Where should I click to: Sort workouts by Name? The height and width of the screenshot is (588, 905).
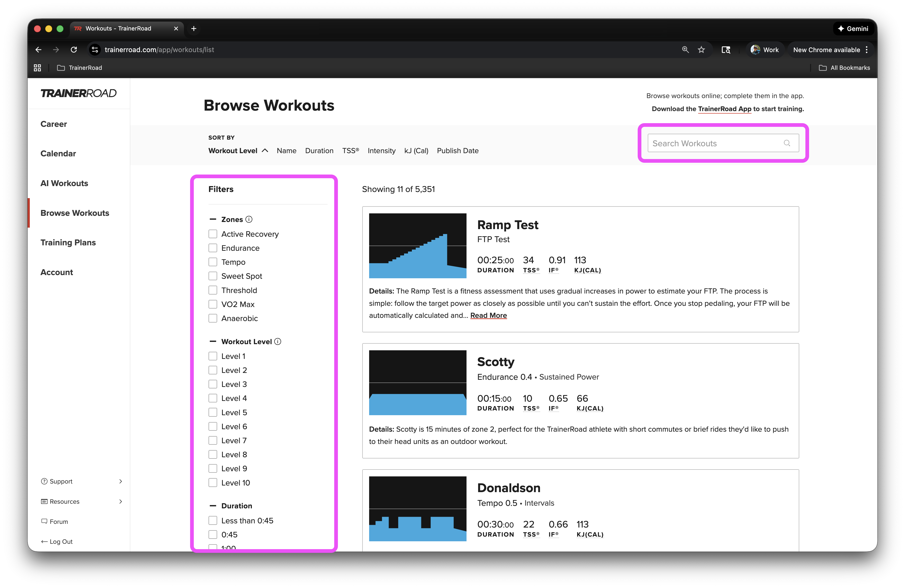287,150
